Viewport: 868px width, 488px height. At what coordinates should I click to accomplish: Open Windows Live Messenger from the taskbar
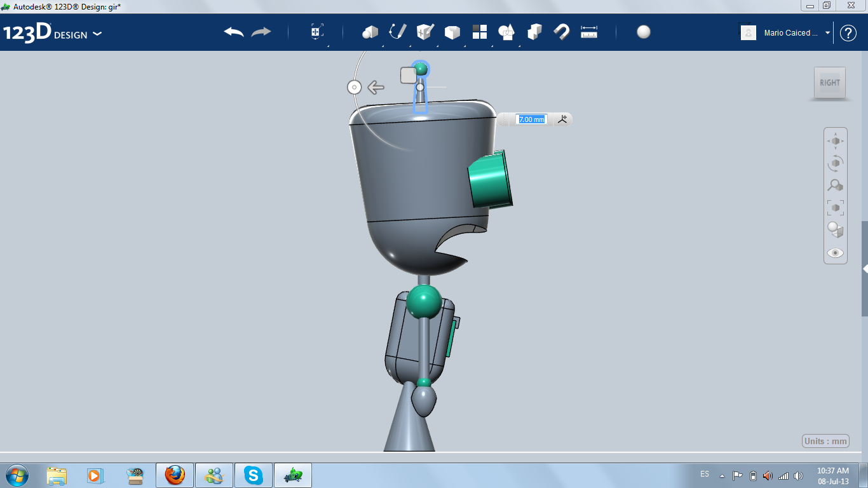tap(214, 475)
